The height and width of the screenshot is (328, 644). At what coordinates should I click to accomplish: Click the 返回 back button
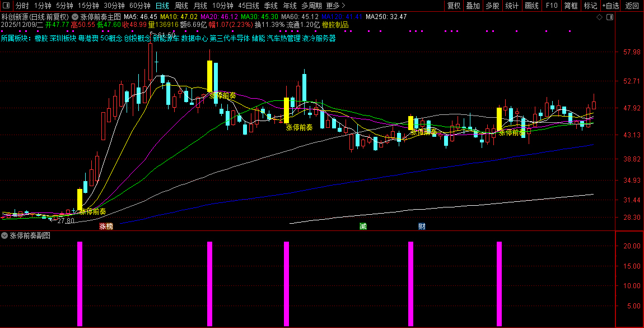[632, 6]
